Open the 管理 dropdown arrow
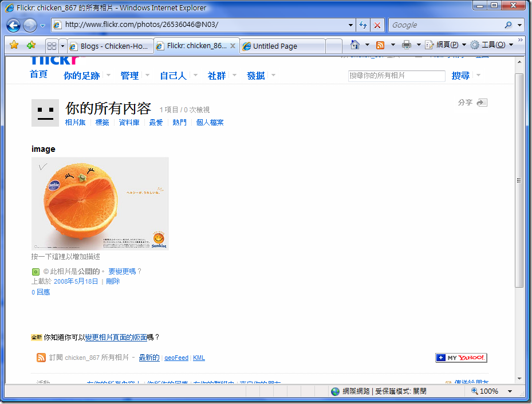The image size is (532, 404). 147,75
